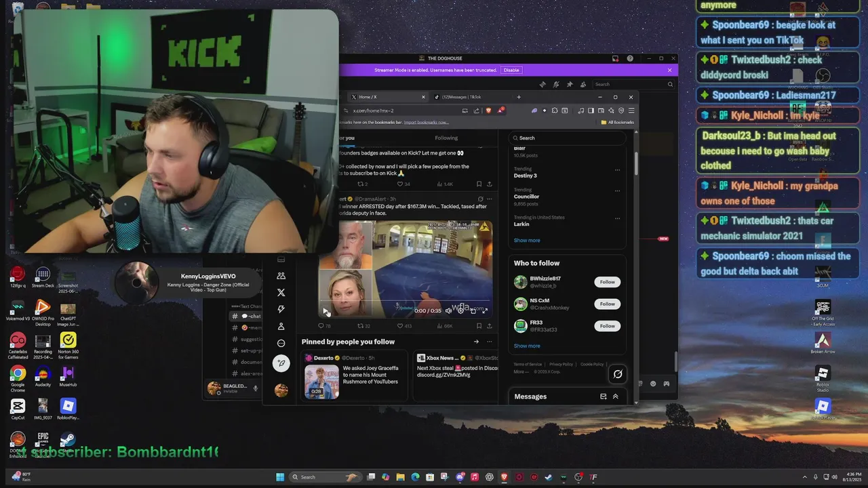Open lightning bolt icon in X sidebar
Screen dimensions: 868x488
click(x=281, y=309)
